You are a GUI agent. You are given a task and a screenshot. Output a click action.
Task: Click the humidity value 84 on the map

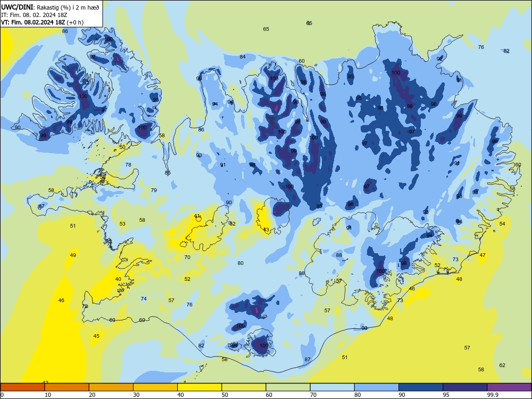243,57
